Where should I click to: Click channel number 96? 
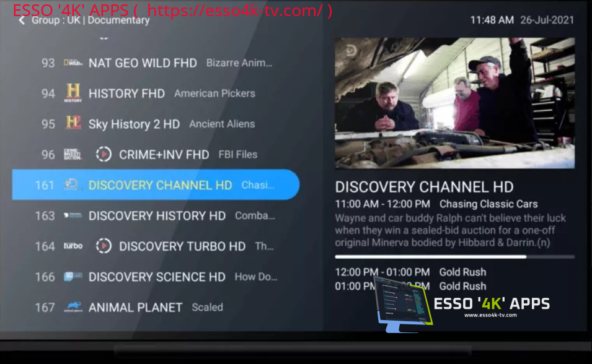tap(48, 154)
